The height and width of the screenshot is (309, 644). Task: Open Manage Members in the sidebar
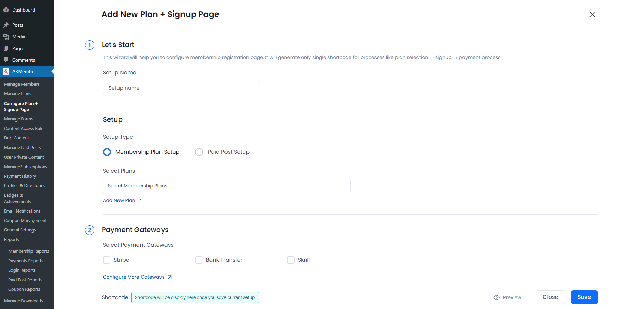coord(22,84)
